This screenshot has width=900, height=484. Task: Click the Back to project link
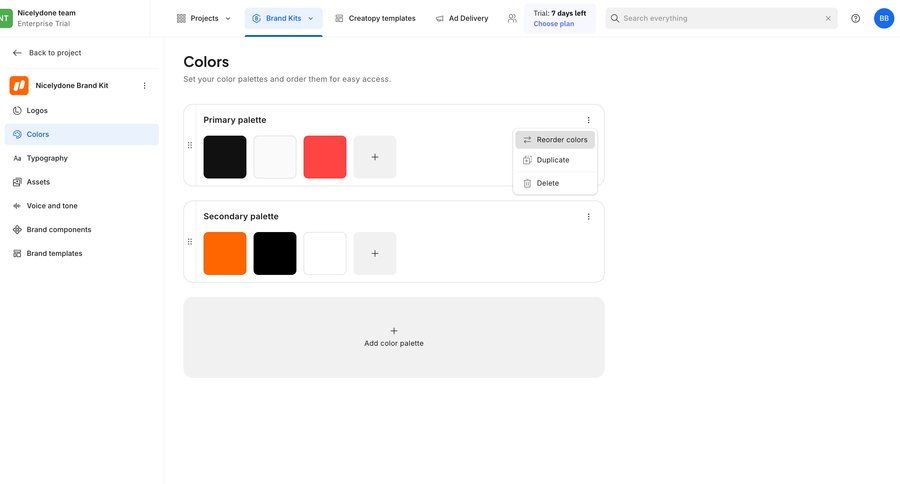coord(55,53)
